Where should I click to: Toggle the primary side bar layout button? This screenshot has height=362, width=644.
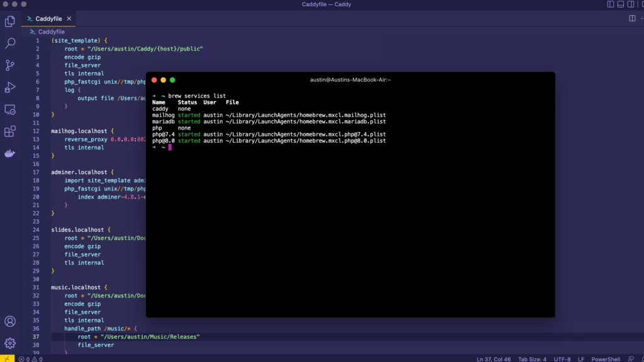pos(610,4)
